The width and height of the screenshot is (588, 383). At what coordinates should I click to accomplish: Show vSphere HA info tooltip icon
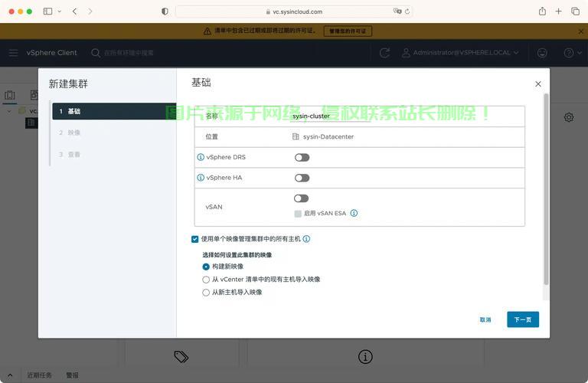click(201, 178)
